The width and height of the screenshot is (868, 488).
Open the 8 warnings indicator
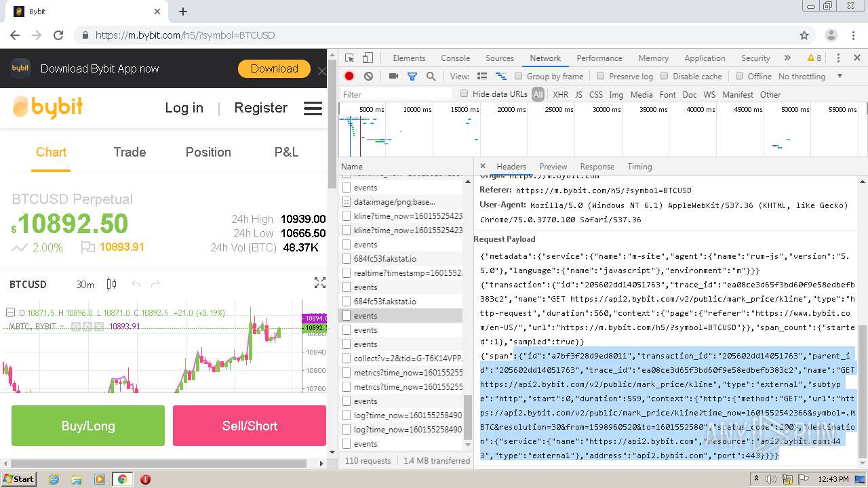814,58
